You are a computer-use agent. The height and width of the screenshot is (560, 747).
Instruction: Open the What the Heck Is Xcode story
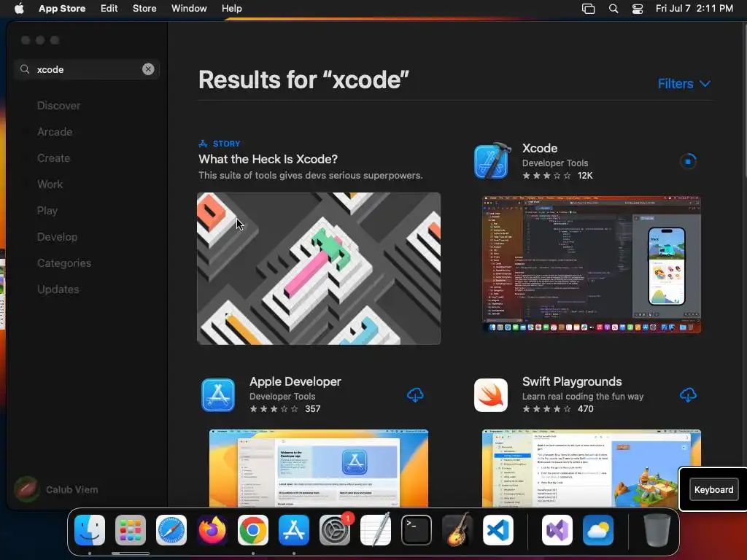pyautogui.click(x=268, y=159)
